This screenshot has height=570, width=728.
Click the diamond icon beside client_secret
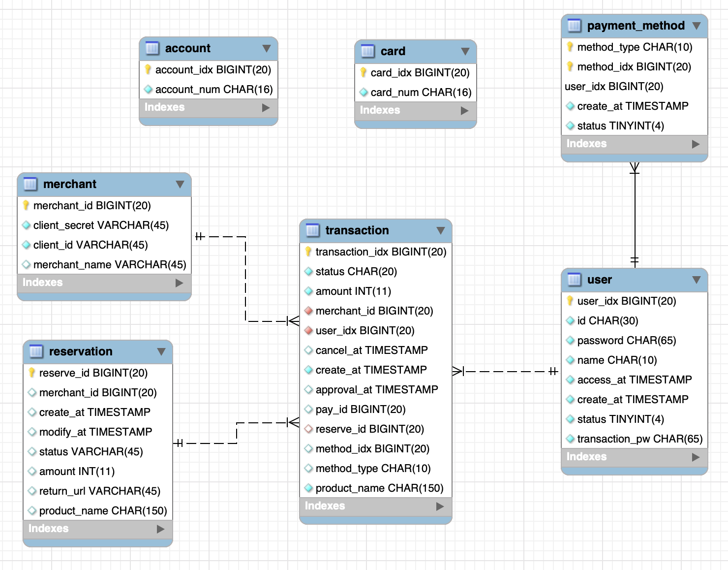click(x=26, y=225)
